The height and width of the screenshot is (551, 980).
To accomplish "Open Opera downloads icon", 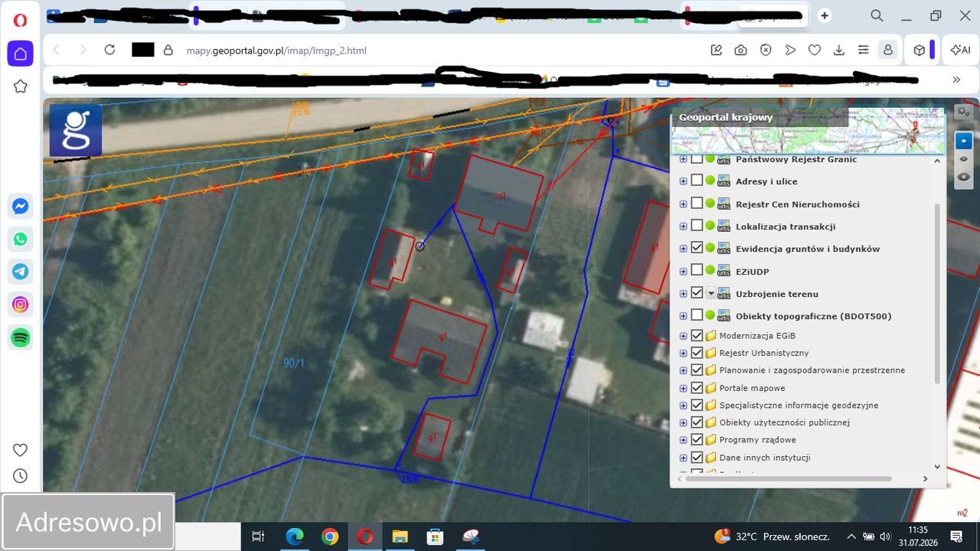I will click(x=838, y=51).
